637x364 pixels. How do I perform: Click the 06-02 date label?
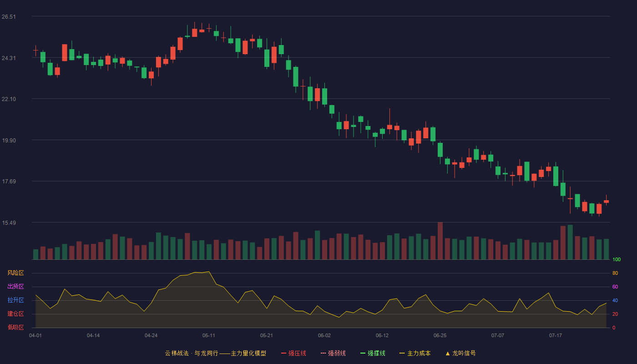(324, 335)
